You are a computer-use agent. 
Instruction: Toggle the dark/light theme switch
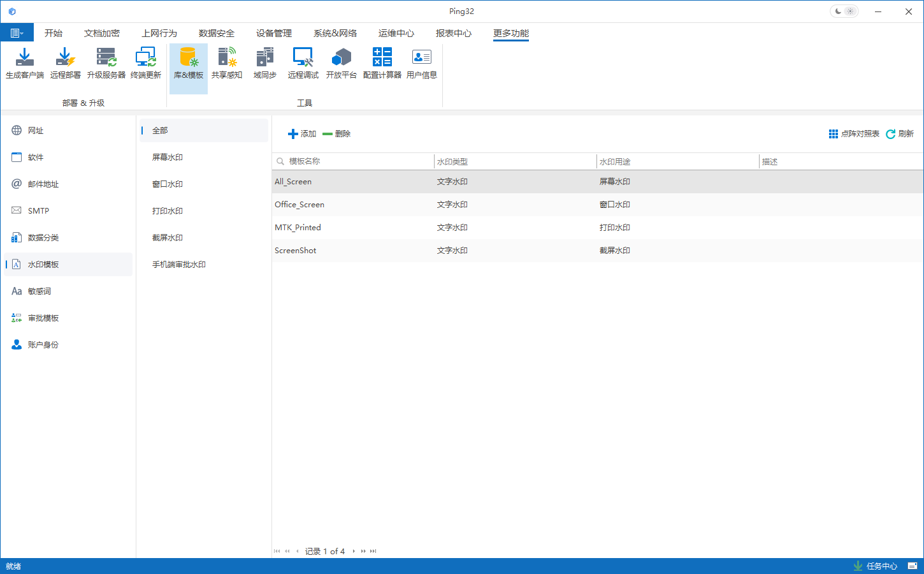coord(844,11)
